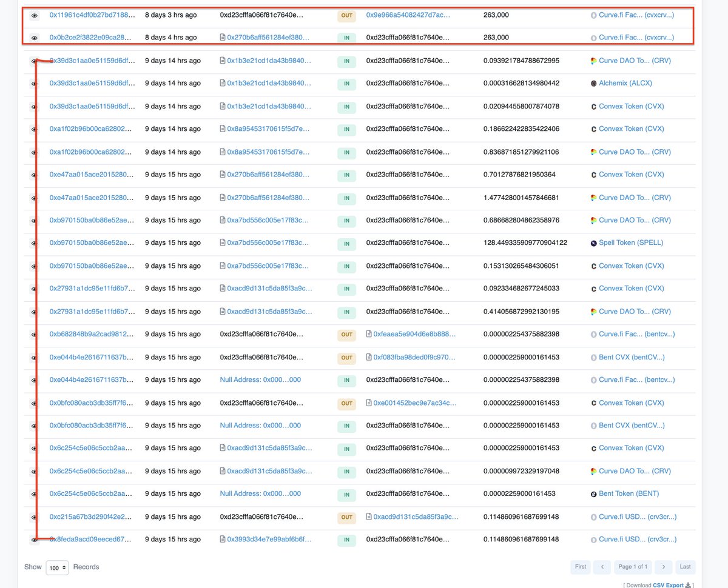Toggle eye icon on the 0.000316628134980442 ALCX row
Image resolution: width=728 pixels, height=588 pixels.
click(x=35, y=84)
